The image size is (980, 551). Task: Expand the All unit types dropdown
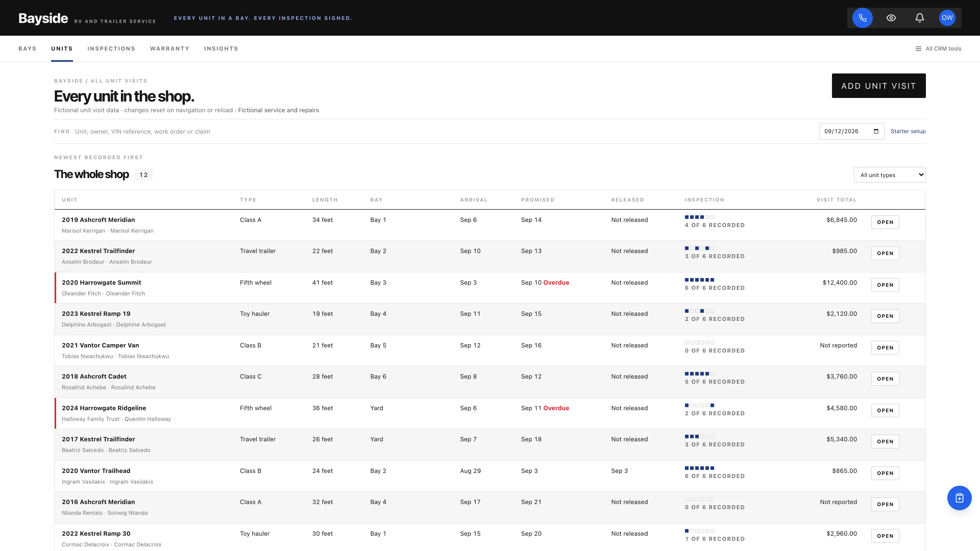[889, 175]
